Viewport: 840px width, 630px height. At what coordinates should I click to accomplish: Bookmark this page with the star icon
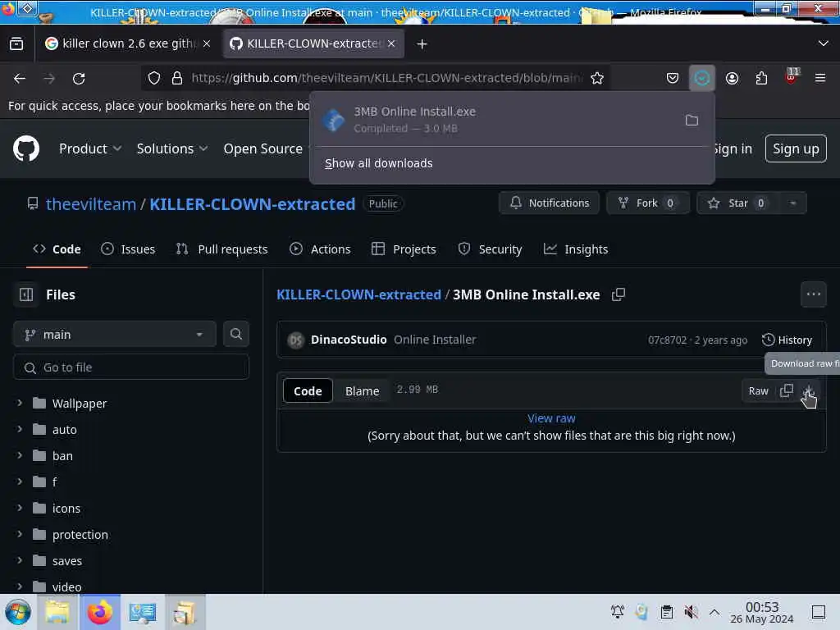point(597,78)
